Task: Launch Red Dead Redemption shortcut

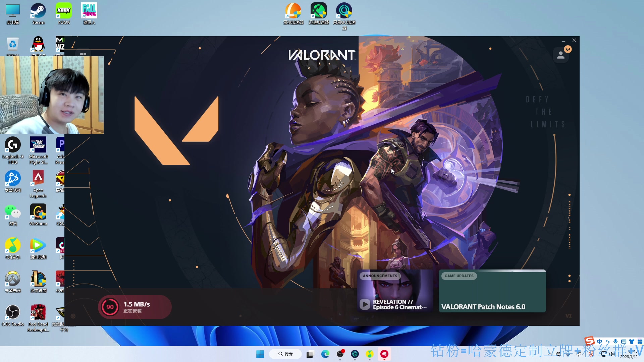Action: tap(38, 318)
